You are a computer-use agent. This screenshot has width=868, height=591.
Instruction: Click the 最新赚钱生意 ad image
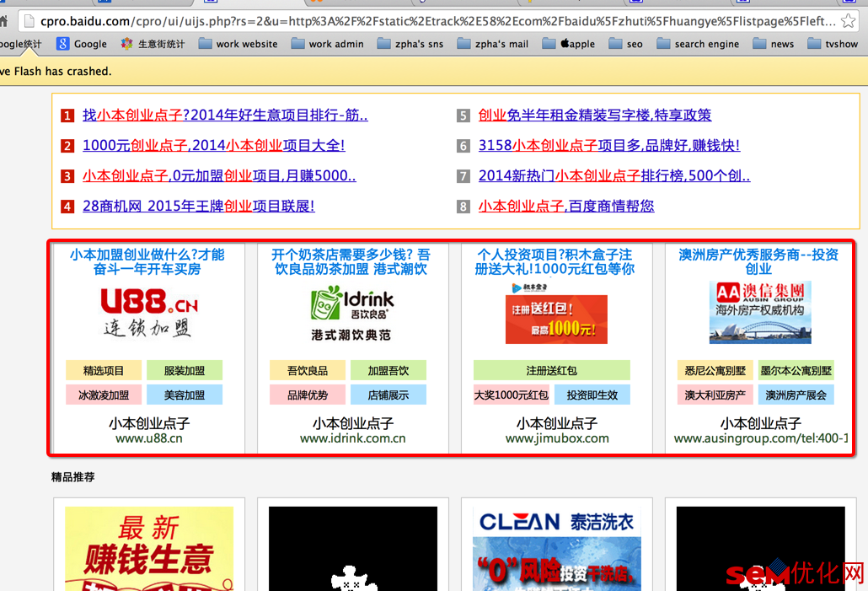(149, 548)
